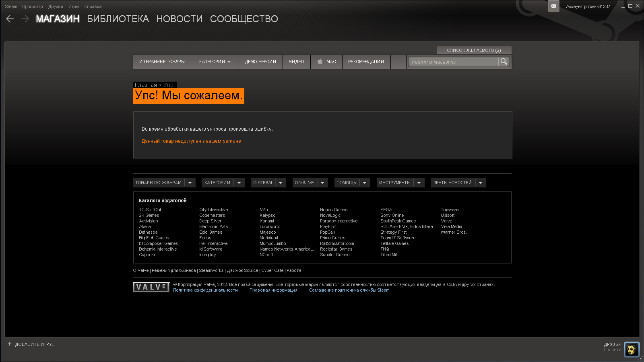The height and width of the screenshot is (362, 644).
Task: Expand the О STEAM dropdown arrow
Action: [281, 183]
